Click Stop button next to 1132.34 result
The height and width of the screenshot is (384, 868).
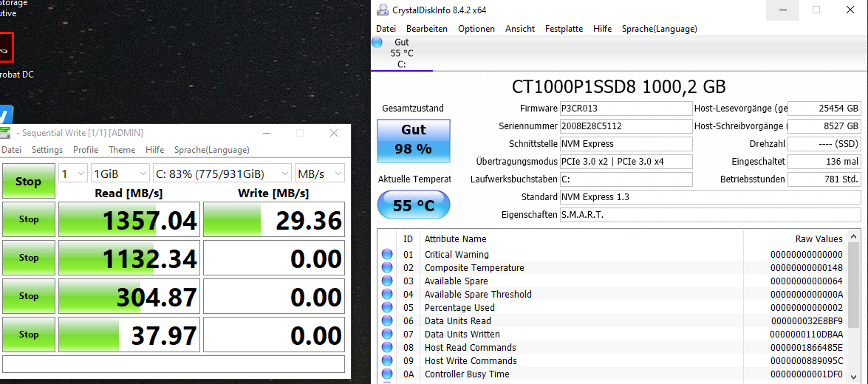[x=28, y=257]
